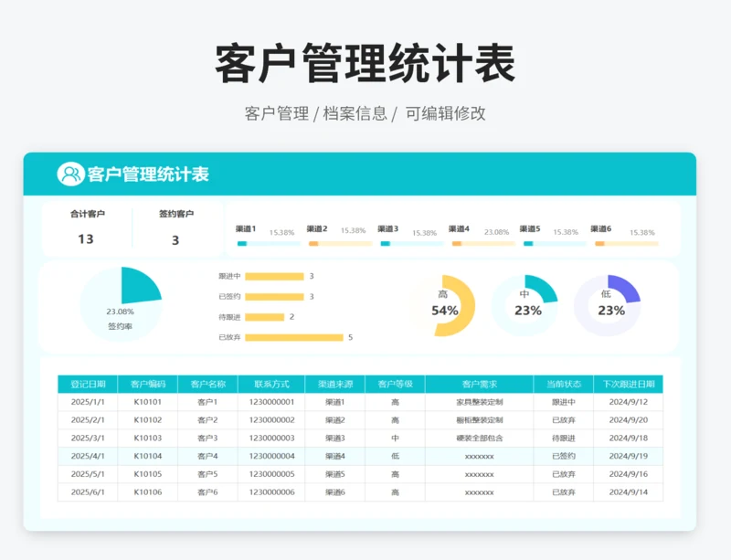Click the 已放弃 bar in chart

point(294,338)
